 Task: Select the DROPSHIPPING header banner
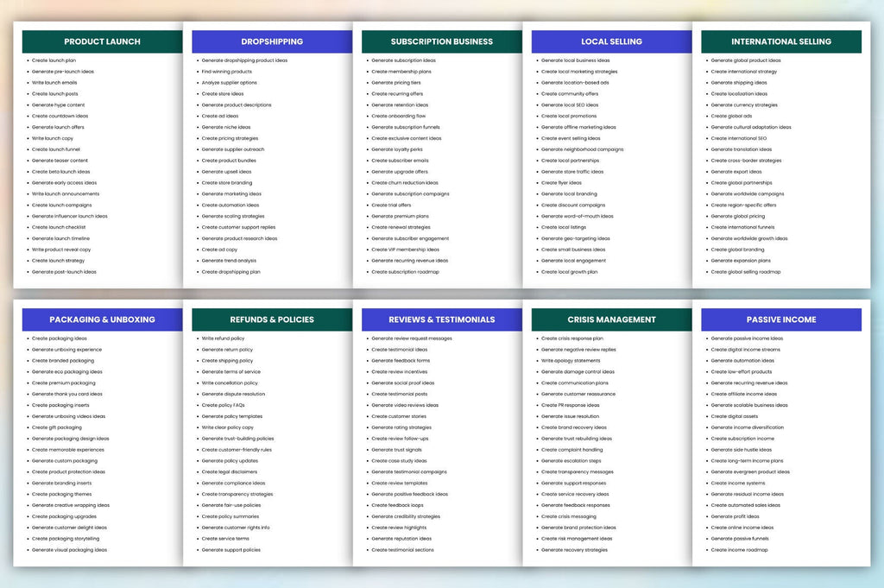[272, 41]
